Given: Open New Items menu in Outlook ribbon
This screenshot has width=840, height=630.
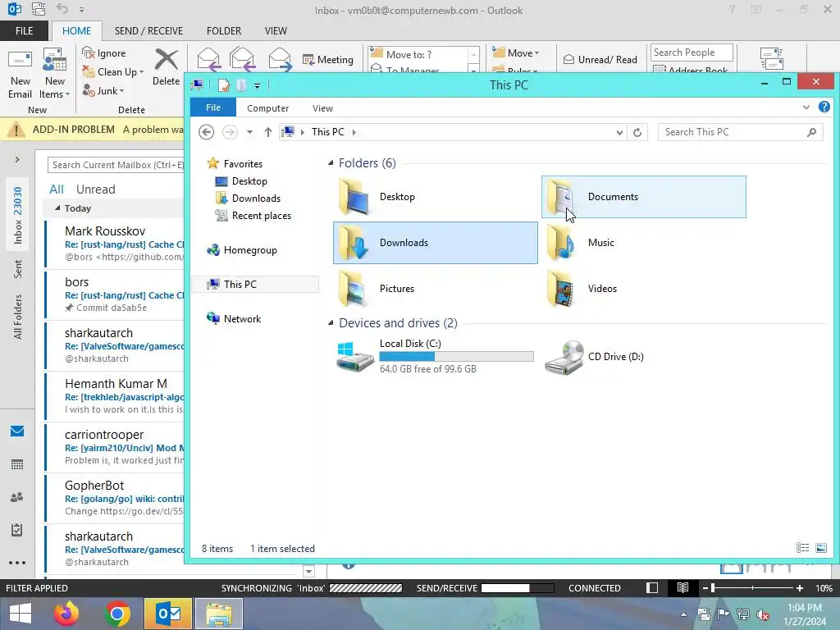Looking at the screenshot, I should 55,73.
